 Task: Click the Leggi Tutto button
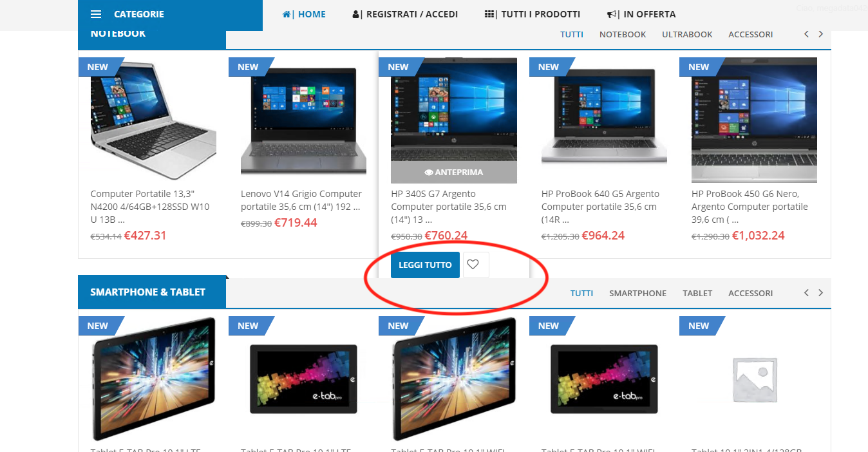coord(425,265)
